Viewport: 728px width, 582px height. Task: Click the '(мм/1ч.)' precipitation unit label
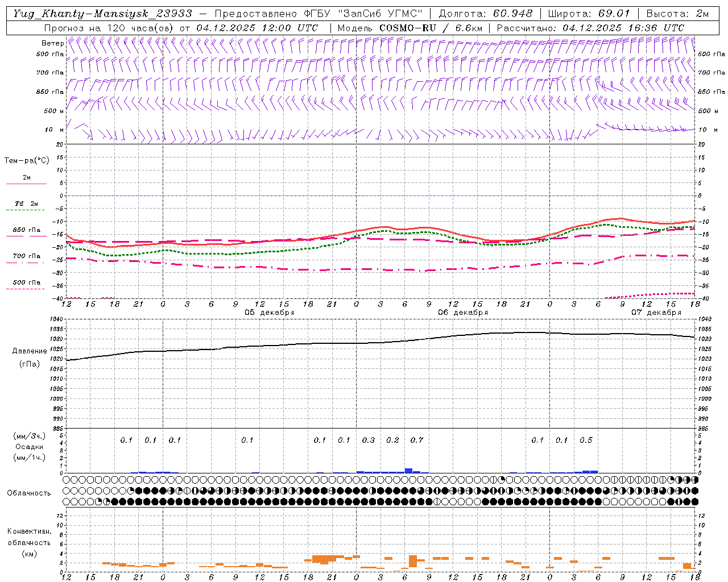pyautogui.click(x=30, y=458)
